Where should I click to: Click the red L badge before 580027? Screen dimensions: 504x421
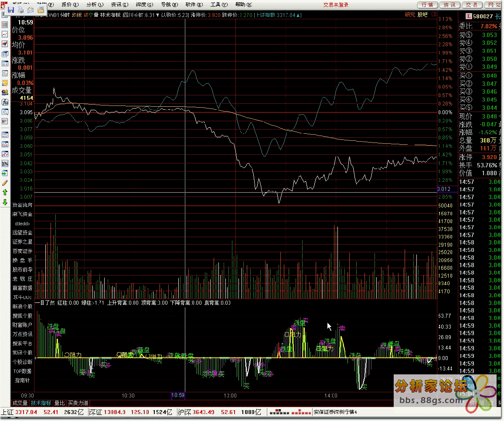(469, 16)
